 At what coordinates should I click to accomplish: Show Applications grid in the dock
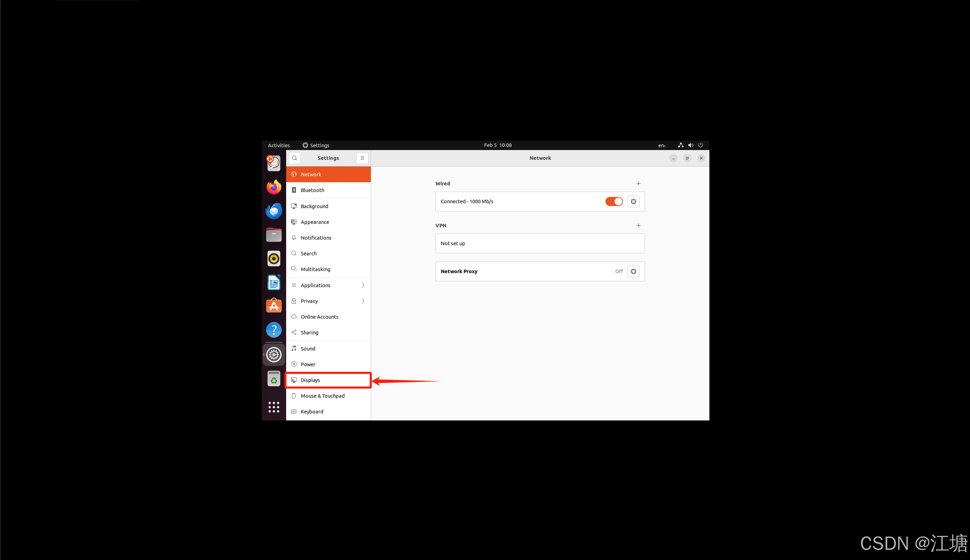(x=274, y=407)
